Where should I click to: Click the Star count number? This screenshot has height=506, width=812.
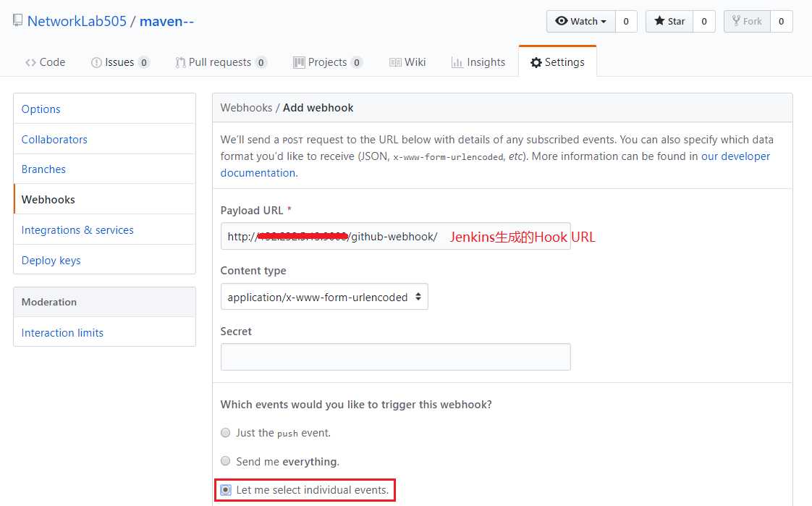703,21
